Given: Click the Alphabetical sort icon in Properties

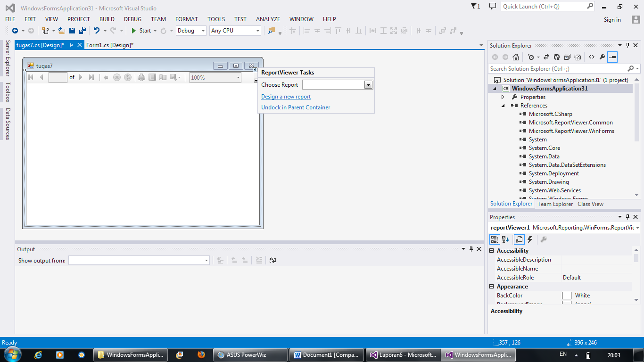Looking at the screenshot, I should [505, 239].
